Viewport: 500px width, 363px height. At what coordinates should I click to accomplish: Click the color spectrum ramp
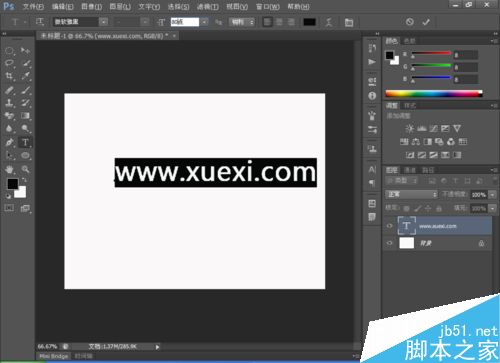pos(434,94)
